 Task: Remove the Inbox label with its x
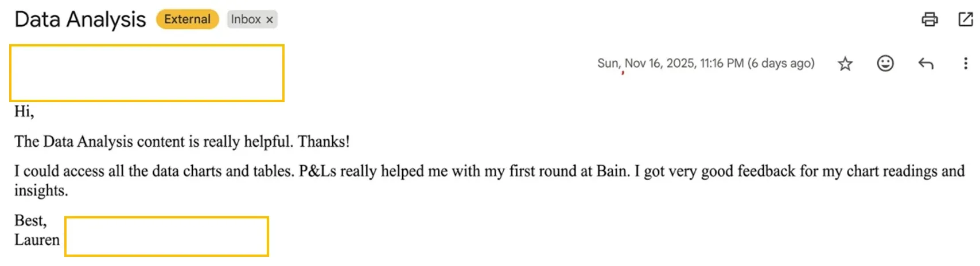pyautogui.click(x=270, y=20)
